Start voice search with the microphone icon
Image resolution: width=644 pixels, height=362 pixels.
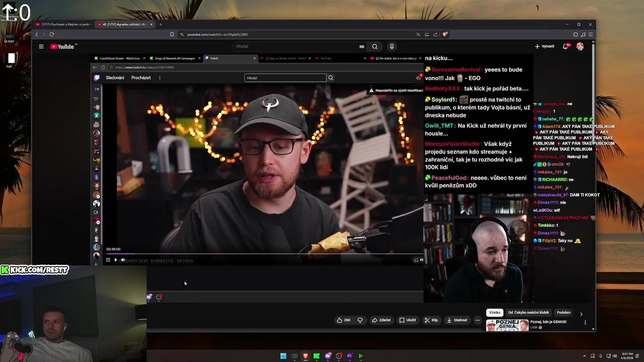[392, 46]
